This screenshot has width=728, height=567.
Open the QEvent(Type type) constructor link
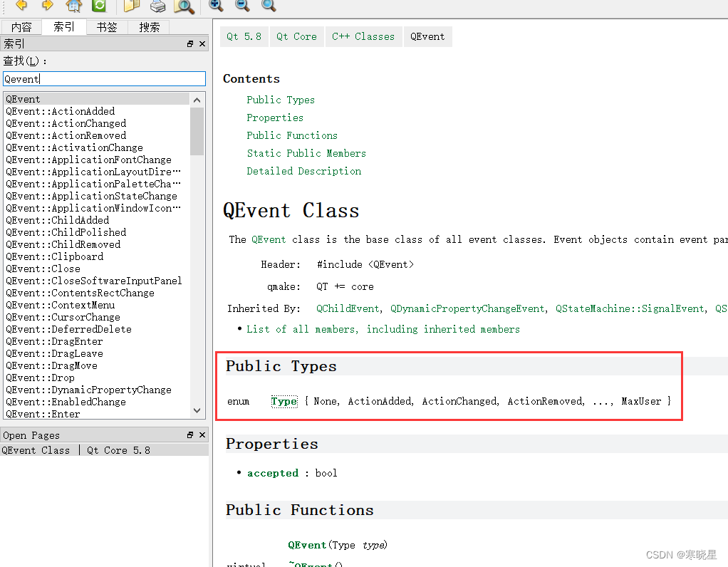[307, 545]
